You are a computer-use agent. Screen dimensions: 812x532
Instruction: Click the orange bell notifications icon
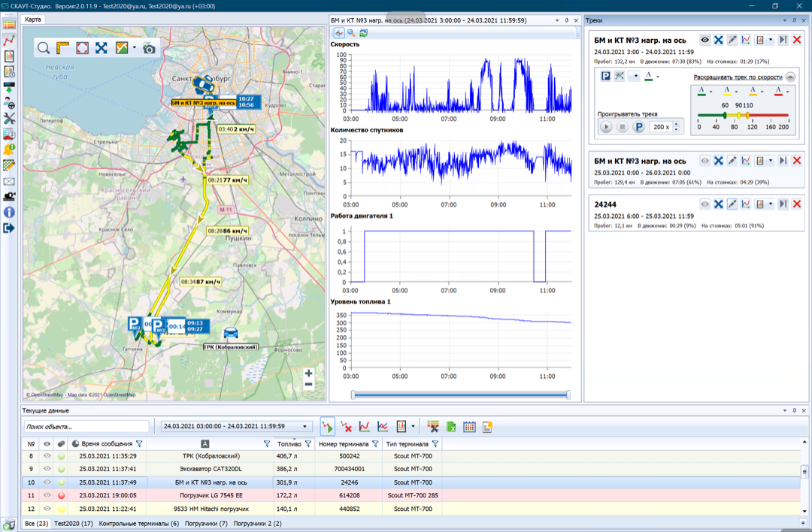point(9,150)
